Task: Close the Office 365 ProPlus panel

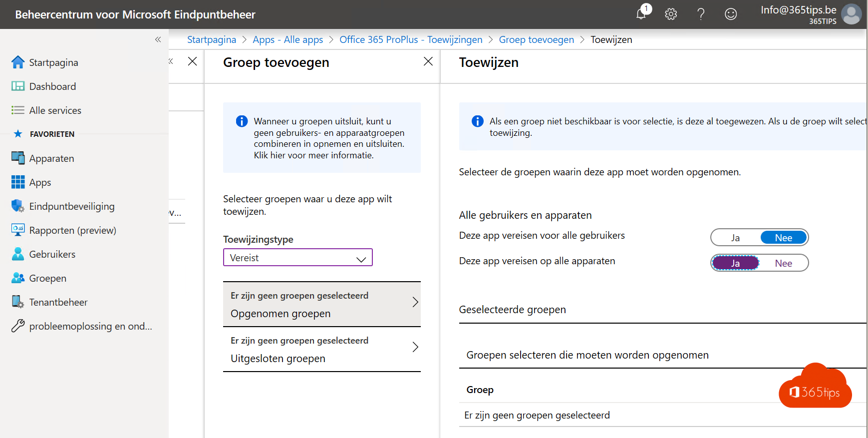Action: 193,61
